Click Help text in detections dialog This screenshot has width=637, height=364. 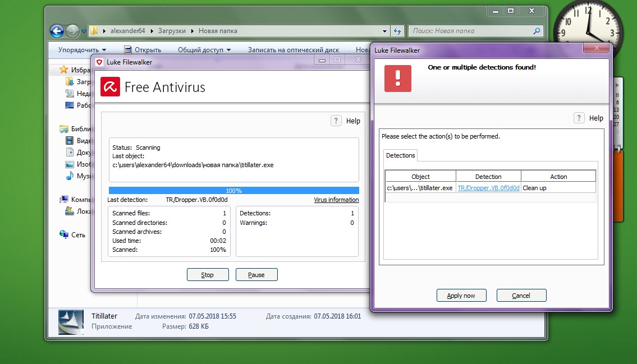pyautogui.click(x=596, y=118)
